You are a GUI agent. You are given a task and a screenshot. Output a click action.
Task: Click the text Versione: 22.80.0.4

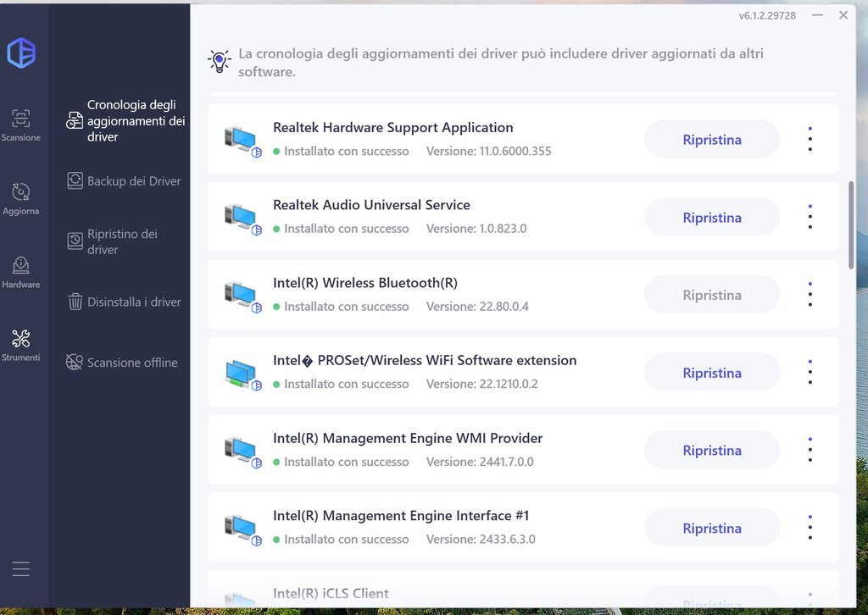point(478,307)
